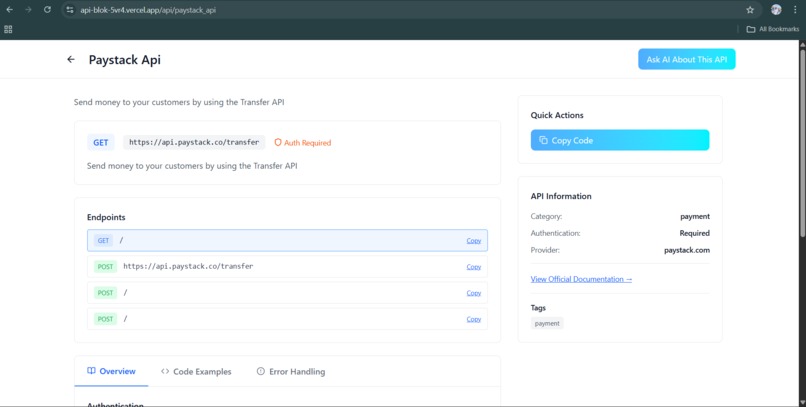Click the payment tag chip
This screenshot has height=407, width=806.
point(547,323)
